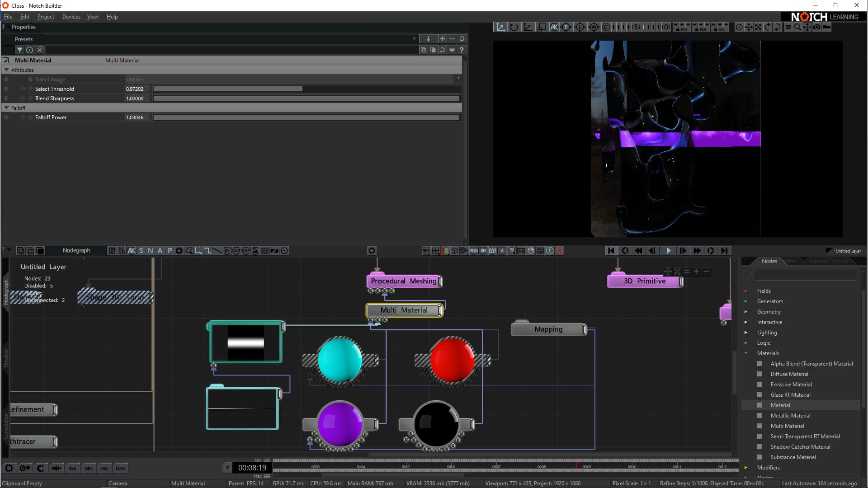Click the redo button in the nodegraph toolbar

click(x=122, y=250)
